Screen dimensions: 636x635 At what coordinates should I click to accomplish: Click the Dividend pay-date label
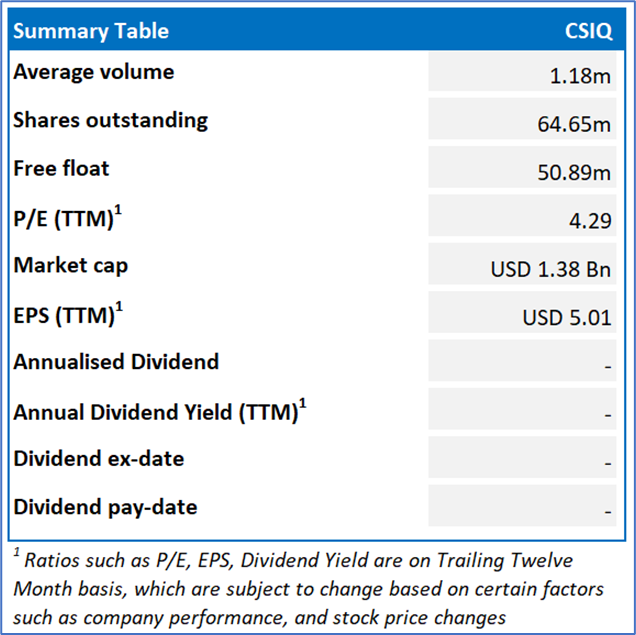[x=105, y=507]
